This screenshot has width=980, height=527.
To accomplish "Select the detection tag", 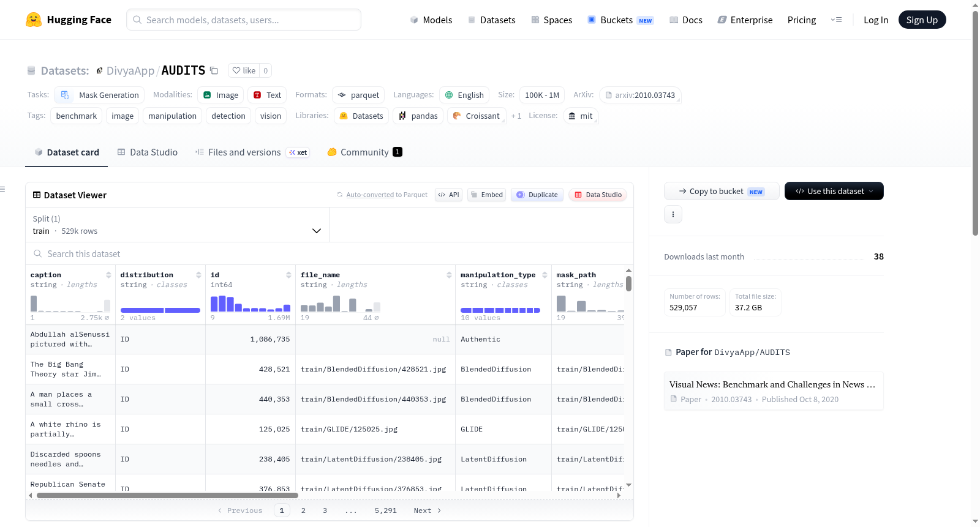I will coord(228,116).
